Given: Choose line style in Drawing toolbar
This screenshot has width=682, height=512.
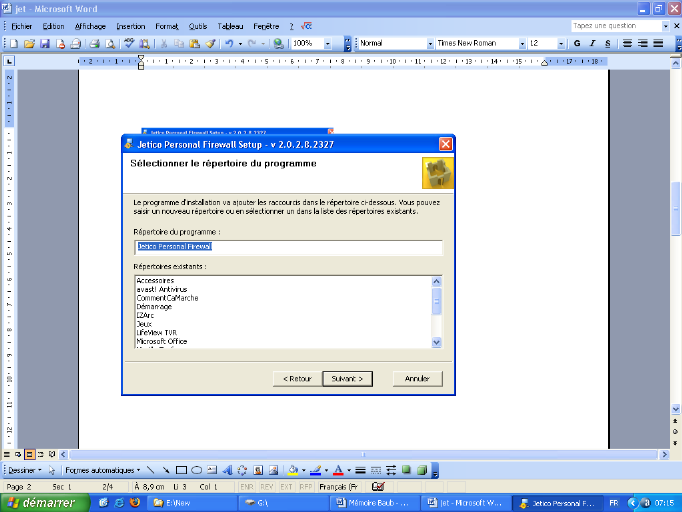Looking at the screenshot, I should [x=360, y=470].
